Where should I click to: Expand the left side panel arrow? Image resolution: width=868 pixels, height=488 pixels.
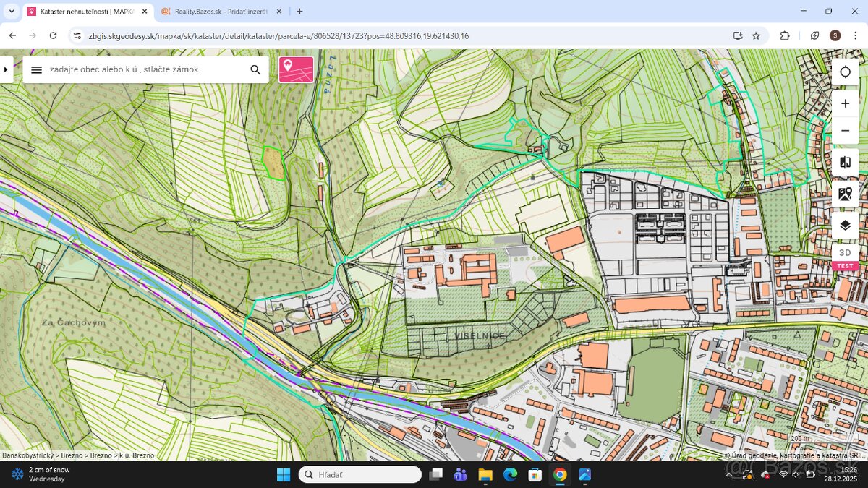point(6,69)
